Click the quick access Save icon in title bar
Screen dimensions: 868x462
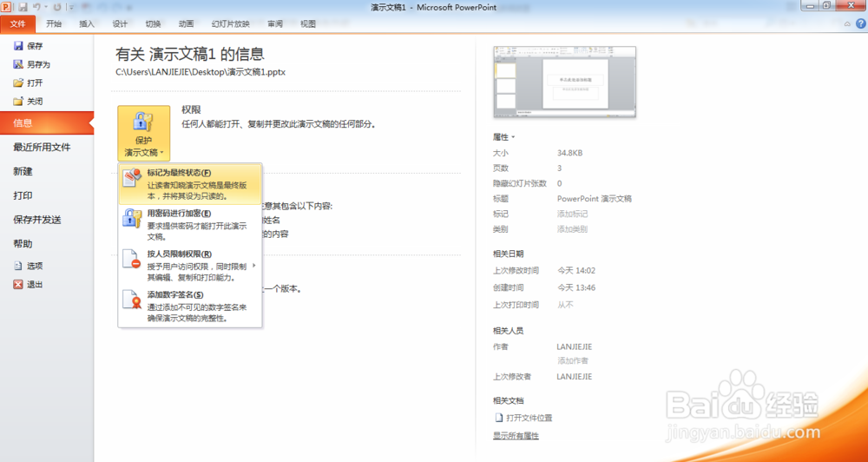[23, 7]
